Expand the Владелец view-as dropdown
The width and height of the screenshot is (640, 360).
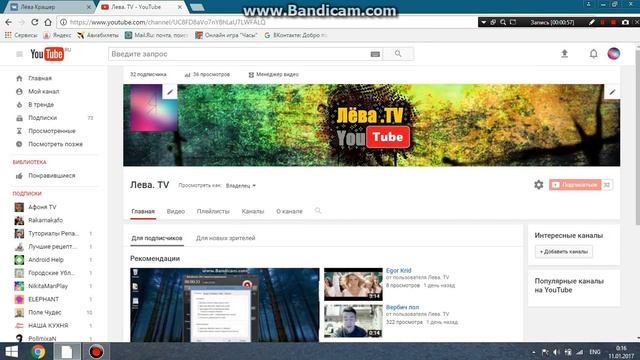(x=241, y=186)
